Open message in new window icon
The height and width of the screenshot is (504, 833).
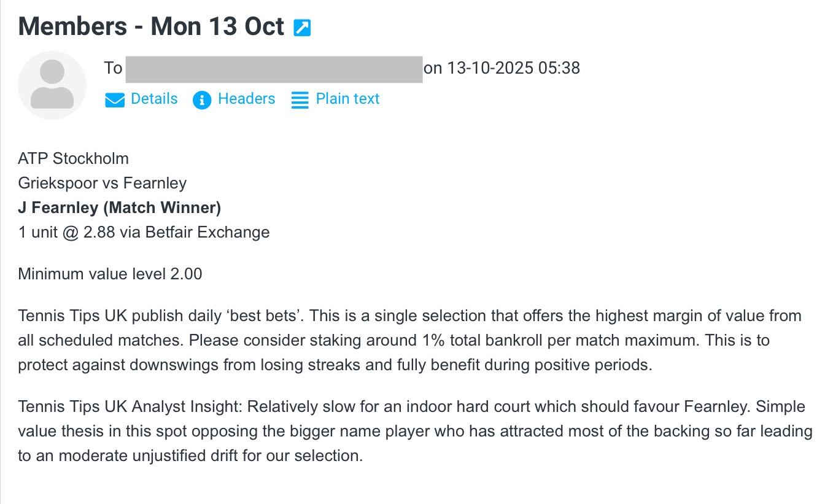coord(302,28)
